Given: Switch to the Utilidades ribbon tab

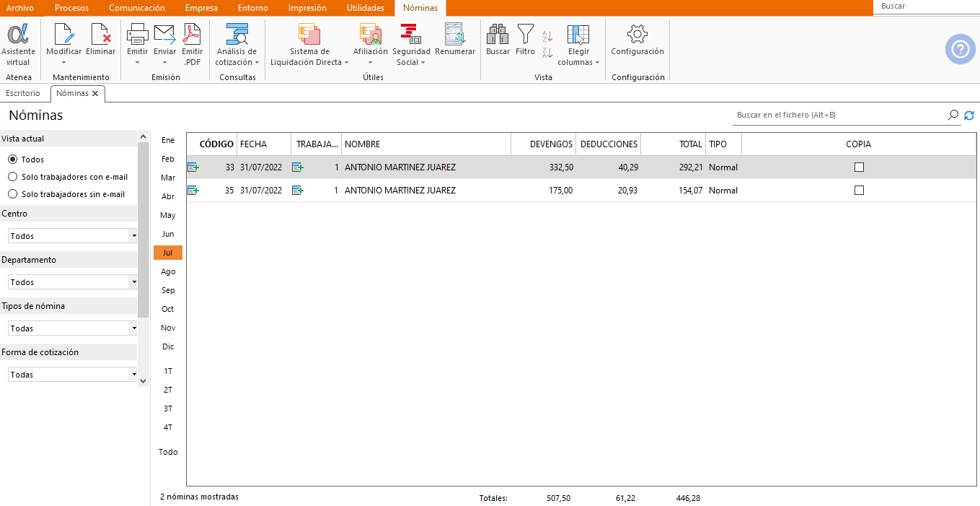Looking at the screenshot, I should (x=366, y=8).
